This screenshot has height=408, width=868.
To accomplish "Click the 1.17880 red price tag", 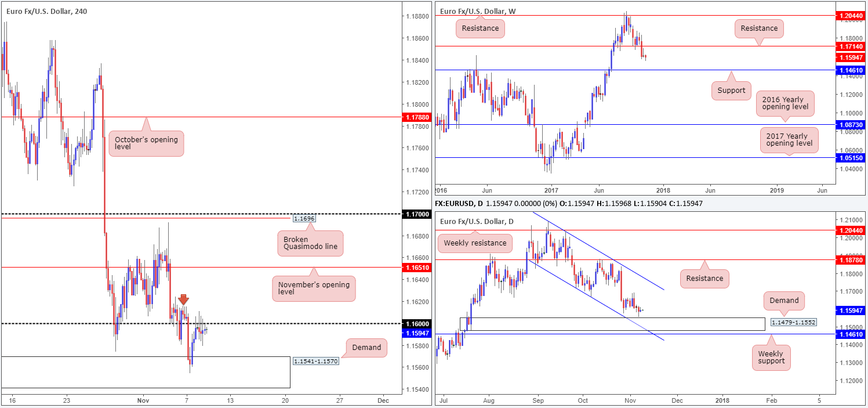I will pos(416,117).
